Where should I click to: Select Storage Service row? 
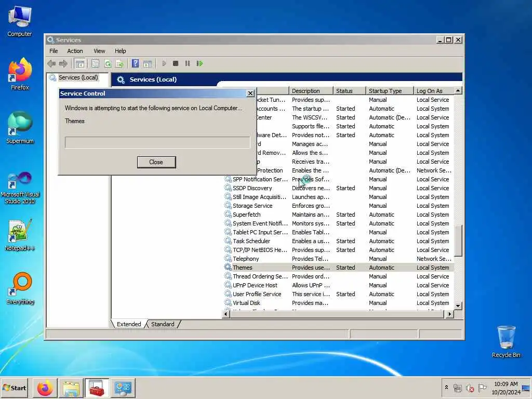coord(338,206)
